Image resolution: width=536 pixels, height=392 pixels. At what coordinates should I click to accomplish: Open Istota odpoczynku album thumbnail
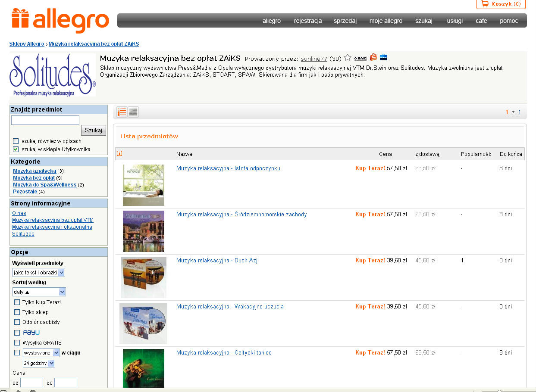pos(144,185)
